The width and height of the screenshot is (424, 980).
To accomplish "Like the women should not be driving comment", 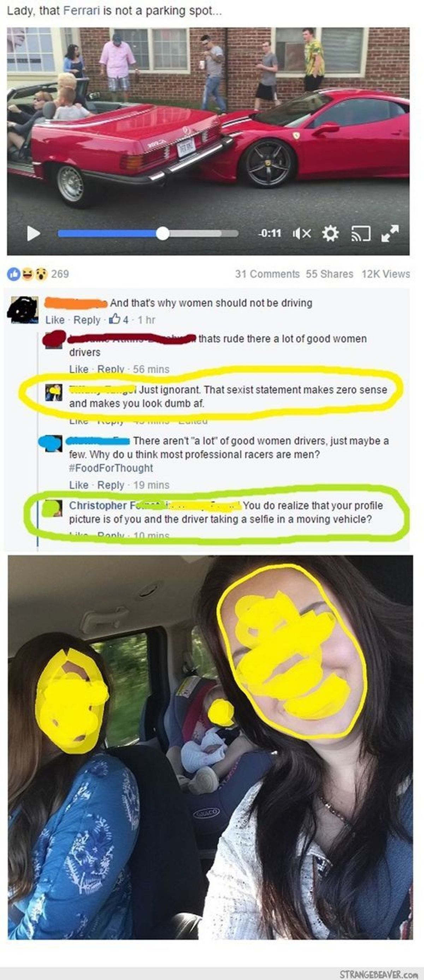I will click(55, 320).
